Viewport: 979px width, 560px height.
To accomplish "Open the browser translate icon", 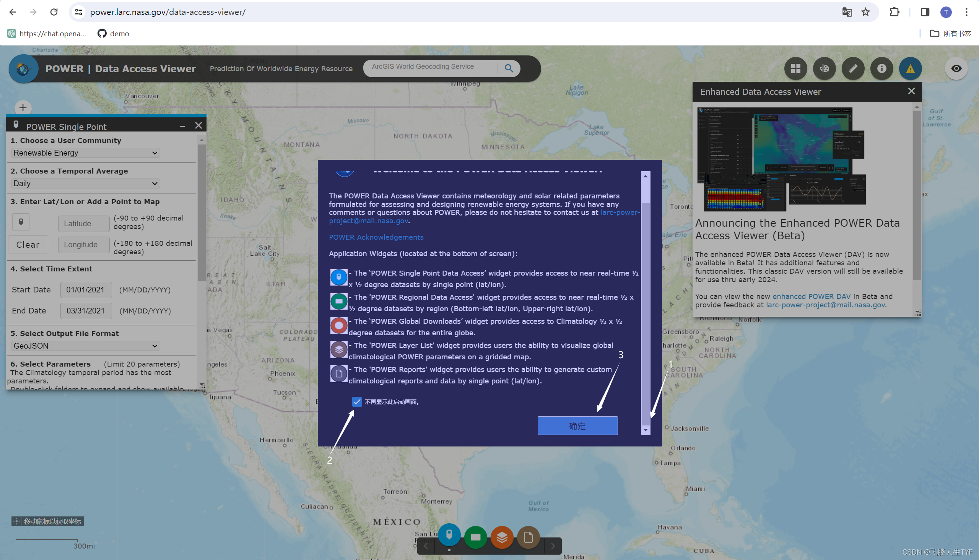I will point(847,12).
